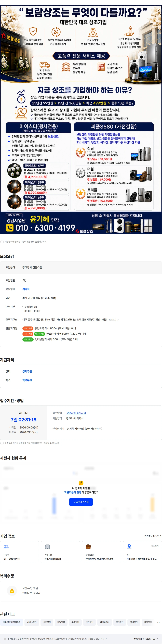Select the 장례행사 전문스텝 field text
162x644 pixels.
(x=32, y=267)
